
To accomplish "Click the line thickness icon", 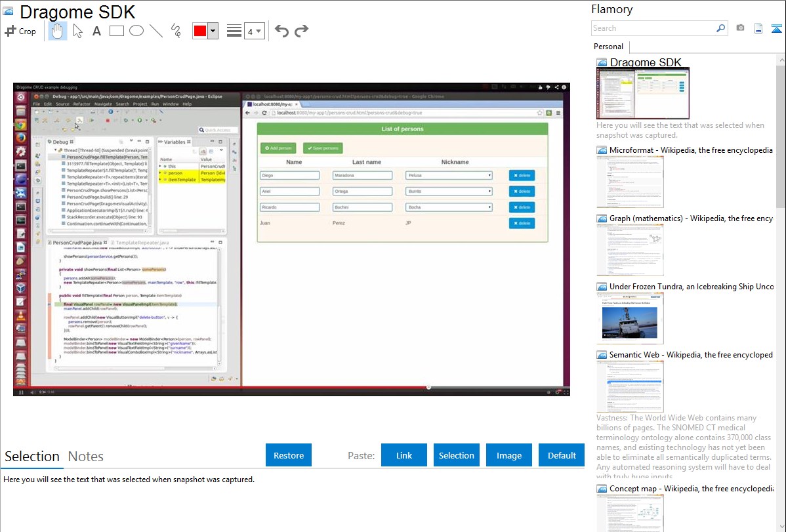I will click(234, 31).
